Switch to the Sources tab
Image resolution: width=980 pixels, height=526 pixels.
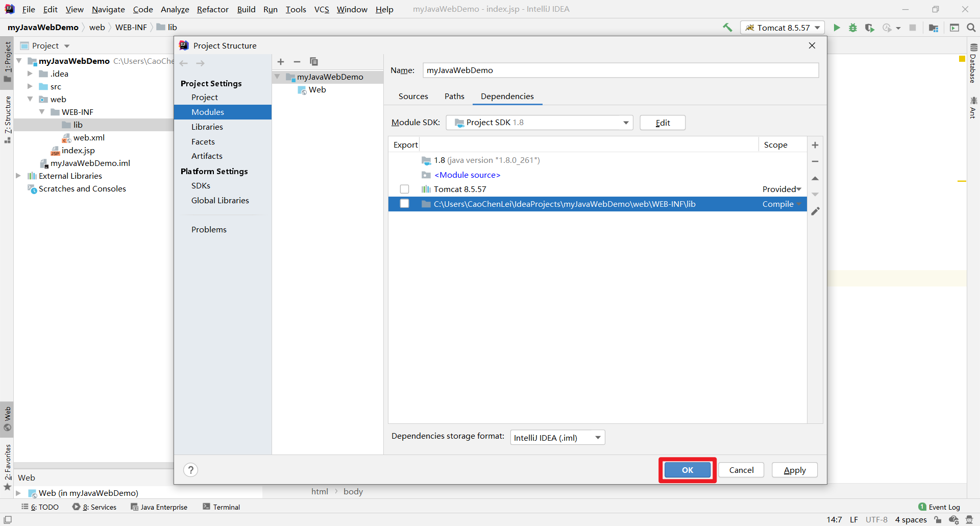[x=413, y=97]
